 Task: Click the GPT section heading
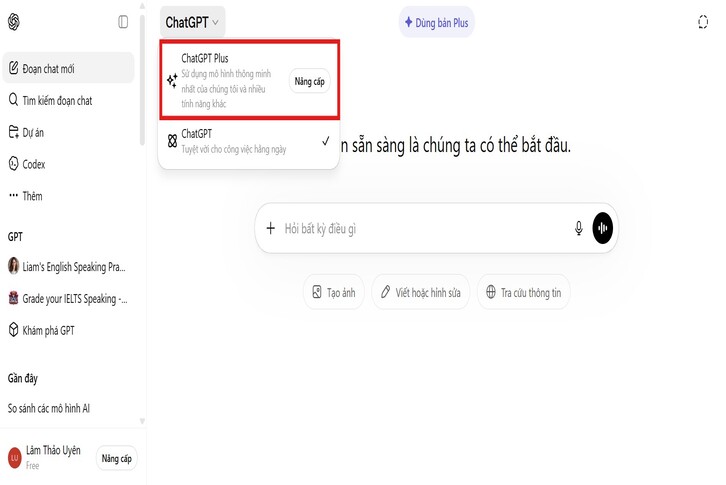point(15,237)
